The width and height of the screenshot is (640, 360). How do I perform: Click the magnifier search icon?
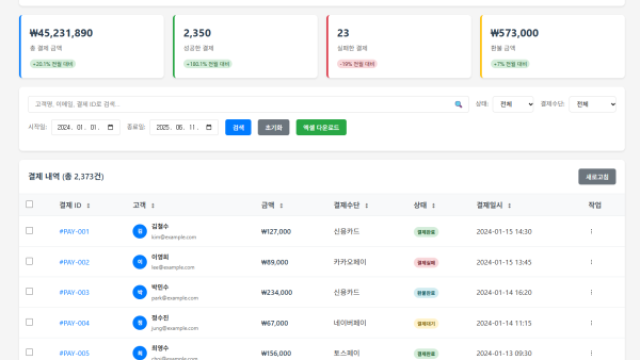(458, 104)
